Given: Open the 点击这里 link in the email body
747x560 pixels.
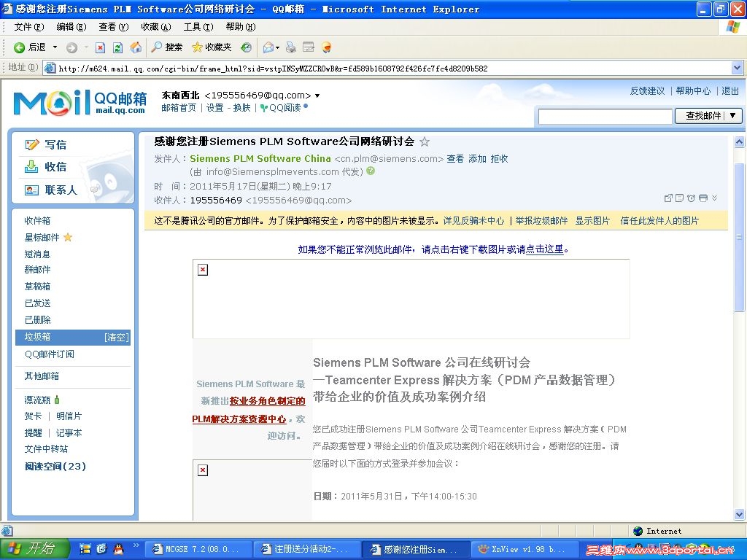Looking at the screenshot, I should 544,249.
